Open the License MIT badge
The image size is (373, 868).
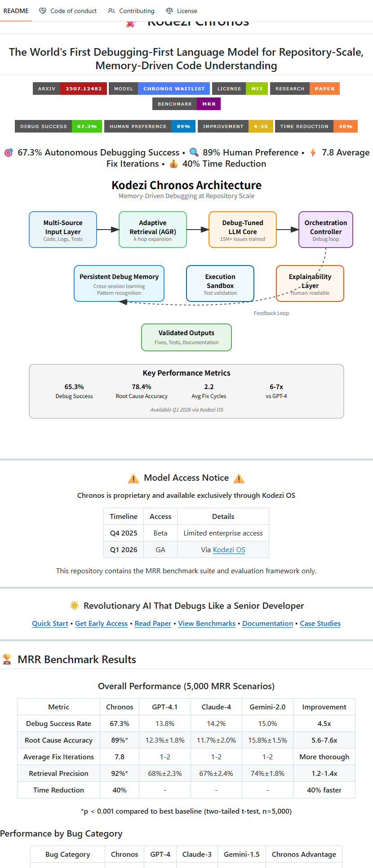pos(240,89)
